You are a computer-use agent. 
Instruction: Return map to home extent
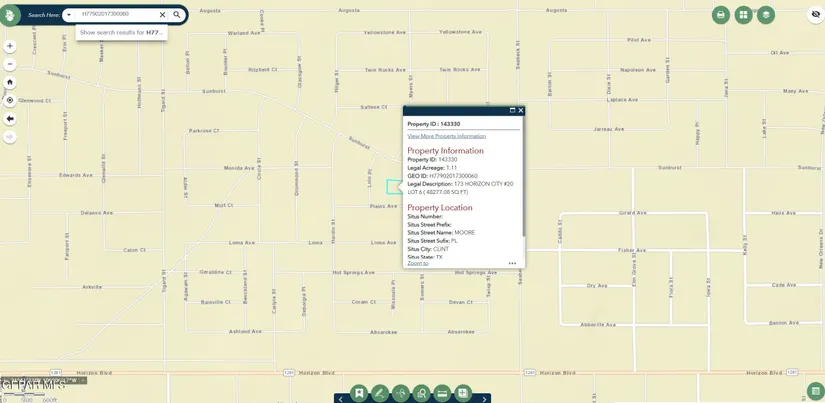[x=10, y=82]
